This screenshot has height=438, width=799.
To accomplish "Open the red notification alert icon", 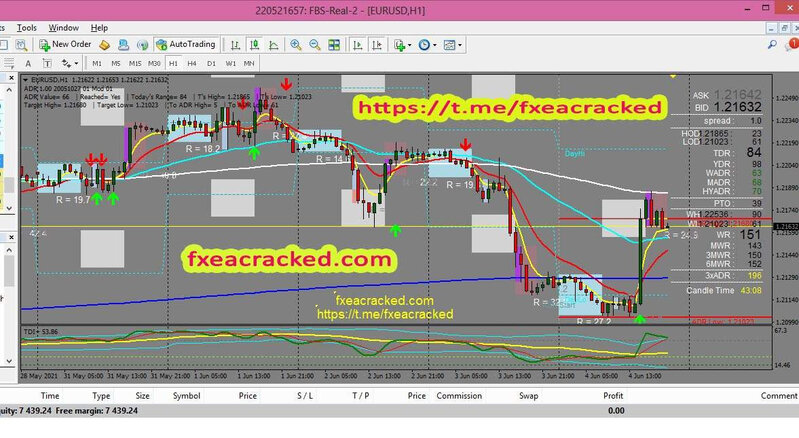I will click(x=793, y=45).
